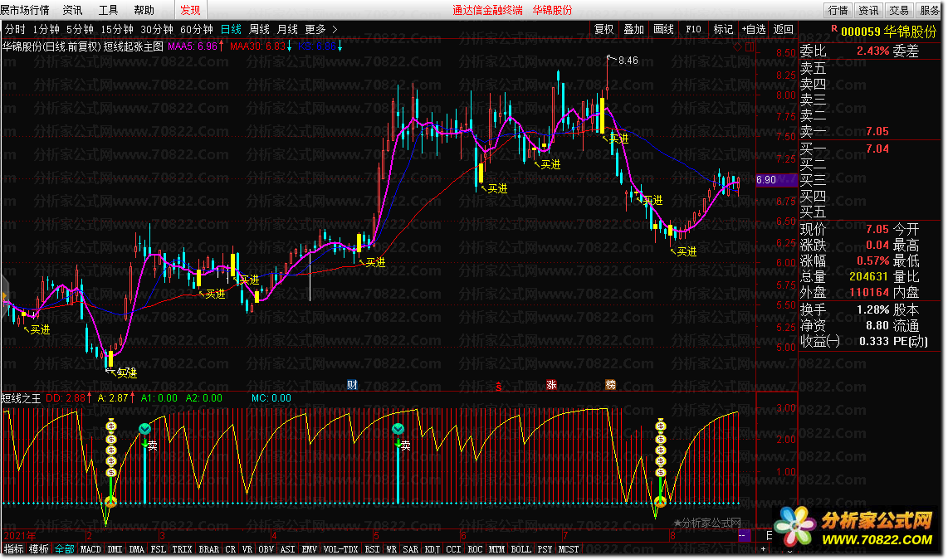Click the 涨 marker icon below the chart
The width and height of the screenshot is (948, 560).
click(x=551, y=385)
